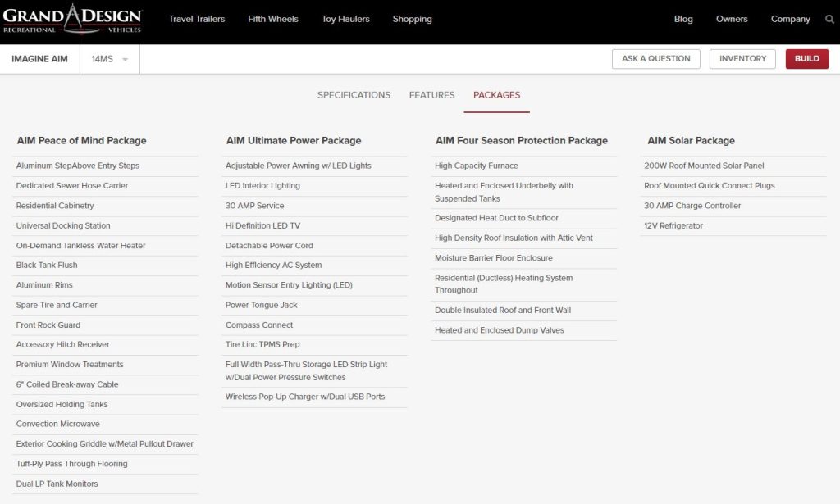Select the AIM Solar Package heading
Screen dimensions: 840x504
[691, 140]
